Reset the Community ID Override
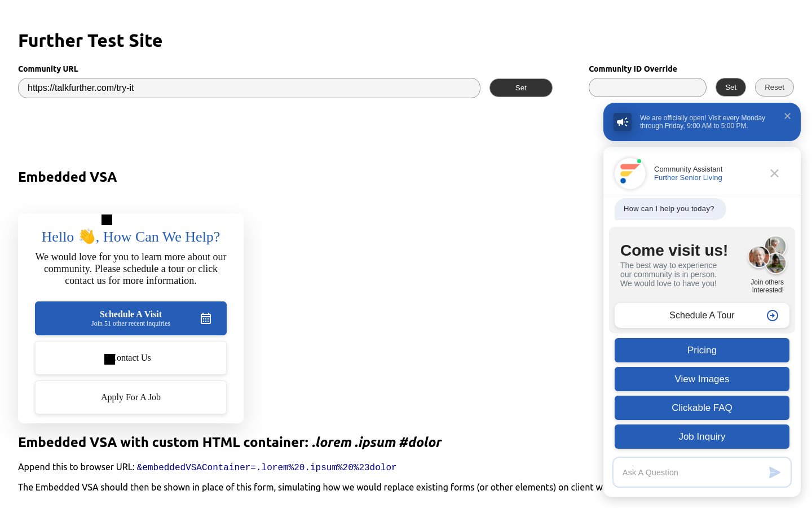 (774, 87)
